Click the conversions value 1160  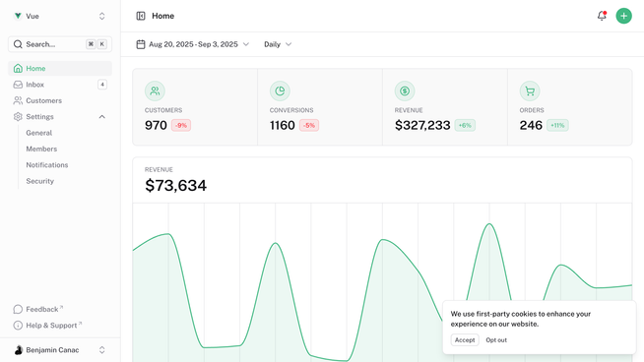point(283,125)
